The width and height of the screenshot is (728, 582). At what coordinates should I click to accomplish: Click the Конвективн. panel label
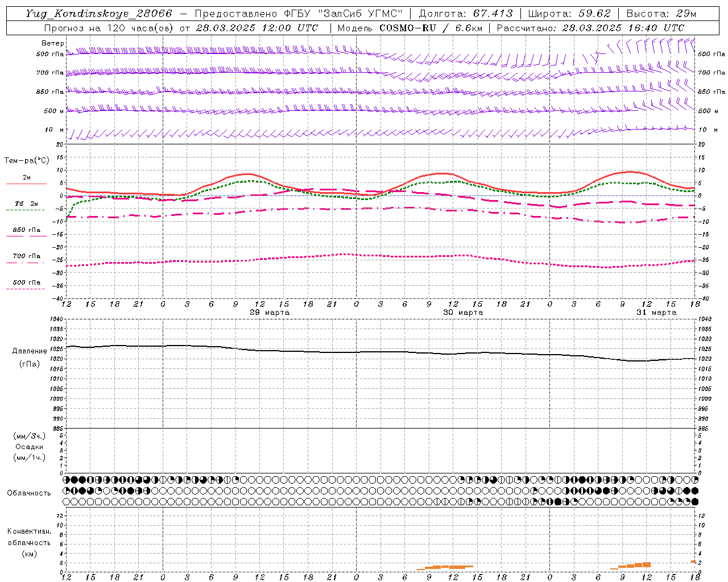[30, 531]
